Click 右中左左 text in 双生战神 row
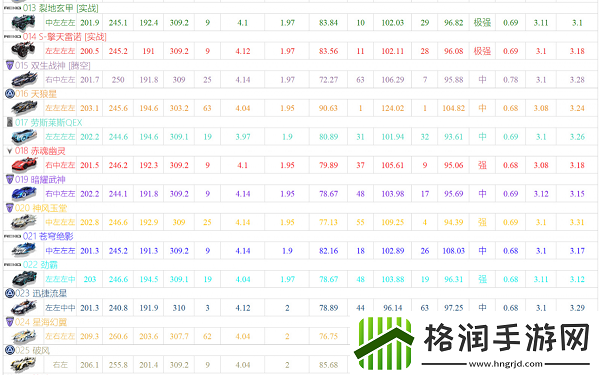The width and height of the screenshot is (600, 375). pyautogui.click(x=60, y=80)
